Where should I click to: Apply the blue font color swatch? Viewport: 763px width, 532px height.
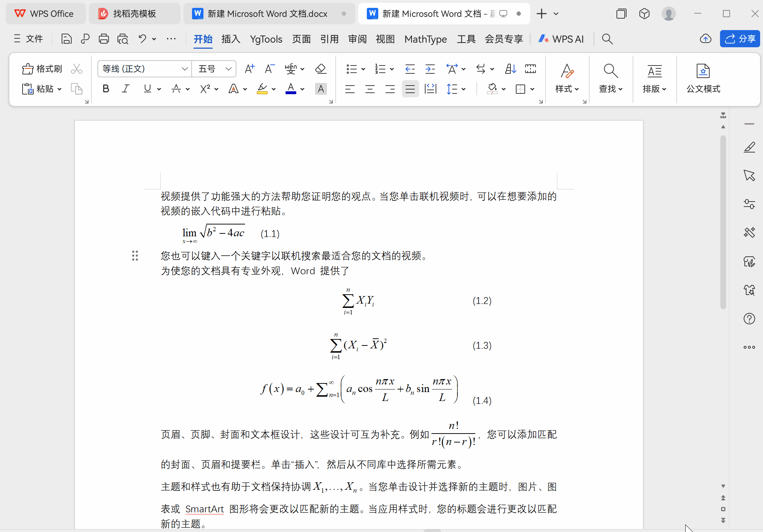coord(291,89)
